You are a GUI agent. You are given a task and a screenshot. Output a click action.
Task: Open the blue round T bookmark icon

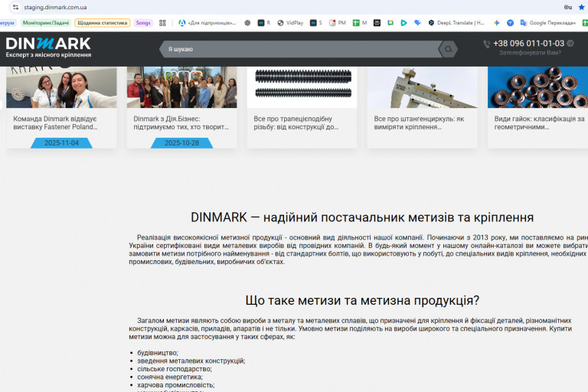point(510,23)
